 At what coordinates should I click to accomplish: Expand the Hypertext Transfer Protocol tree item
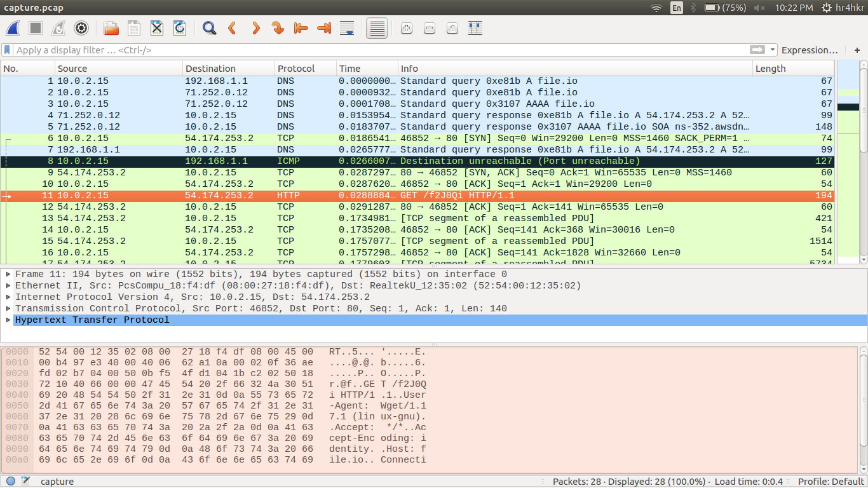[8, 320]
